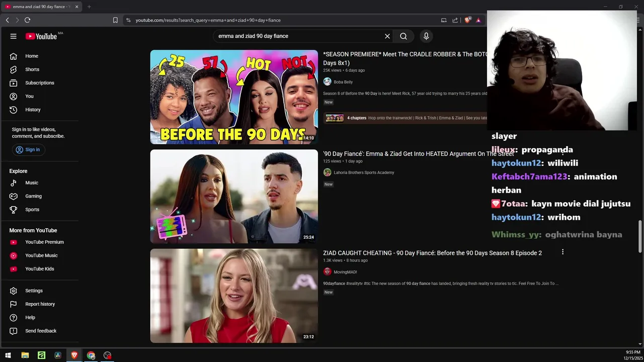Clear the search box with the X

tap(387, 36)
